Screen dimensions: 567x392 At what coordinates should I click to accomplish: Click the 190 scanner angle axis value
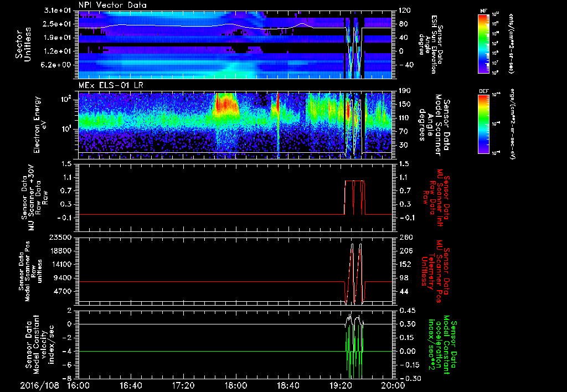pyautogui.click(x=405, y=91)
